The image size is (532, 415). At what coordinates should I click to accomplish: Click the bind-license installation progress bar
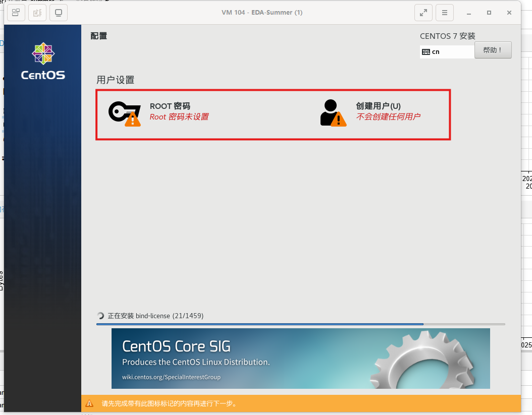pos(300,324)
